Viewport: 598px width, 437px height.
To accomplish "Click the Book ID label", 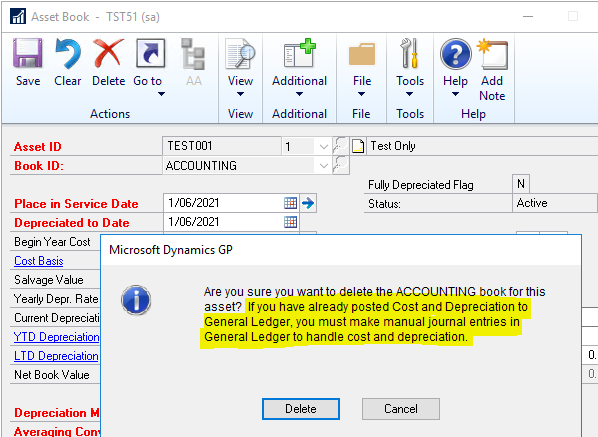I will coord(39,166).
